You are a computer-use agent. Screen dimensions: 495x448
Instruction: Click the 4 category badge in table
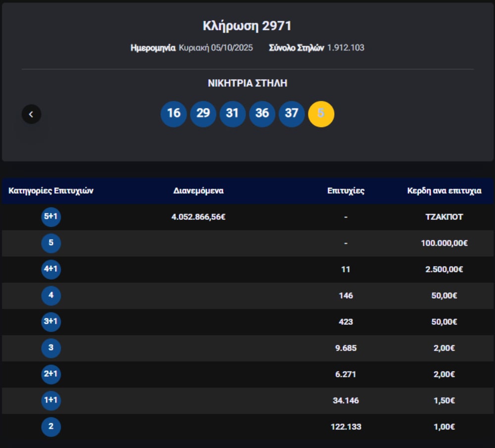pos(51,296)
